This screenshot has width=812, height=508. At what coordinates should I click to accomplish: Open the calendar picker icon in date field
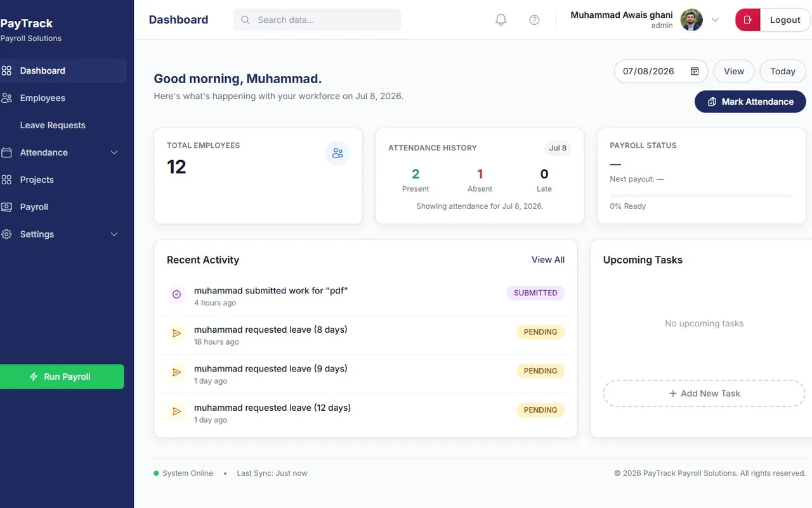(695, 71)
